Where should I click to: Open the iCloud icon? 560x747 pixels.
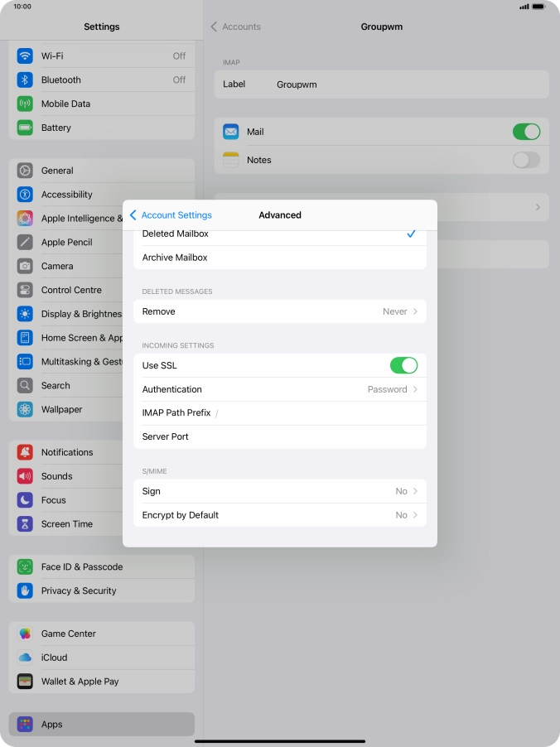(x=25, y=658)
